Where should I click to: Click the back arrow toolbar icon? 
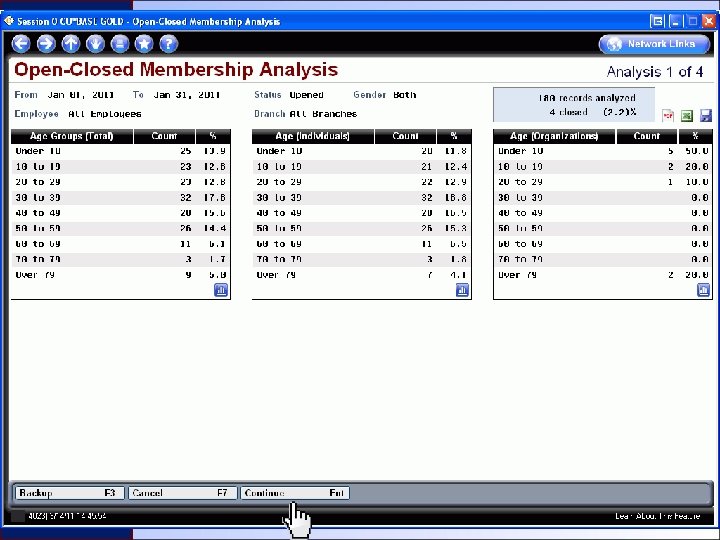click(21, 44)
